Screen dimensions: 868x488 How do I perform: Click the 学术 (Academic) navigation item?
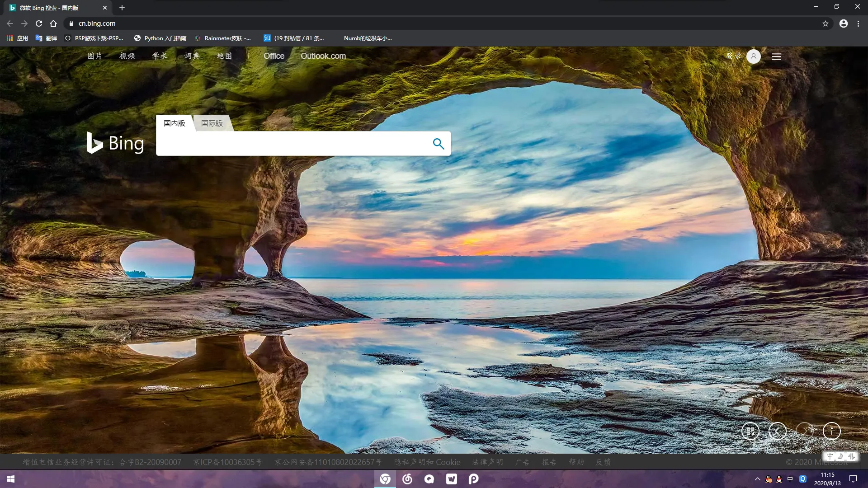[x=159, y=56]
